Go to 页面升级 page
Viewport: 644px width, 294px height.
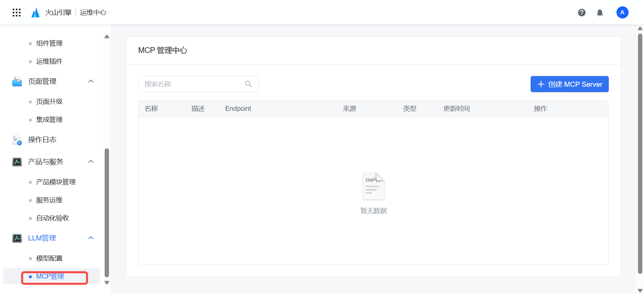click(x=49, y=101)
